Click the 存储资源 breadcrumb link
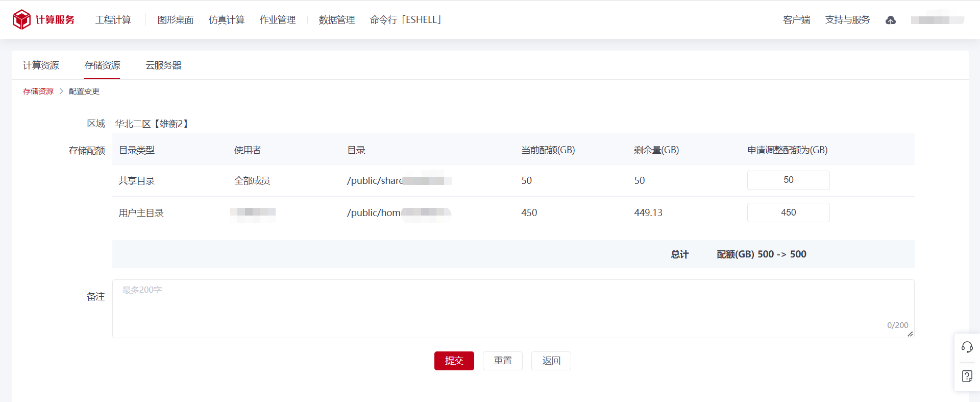 point(38,91)
